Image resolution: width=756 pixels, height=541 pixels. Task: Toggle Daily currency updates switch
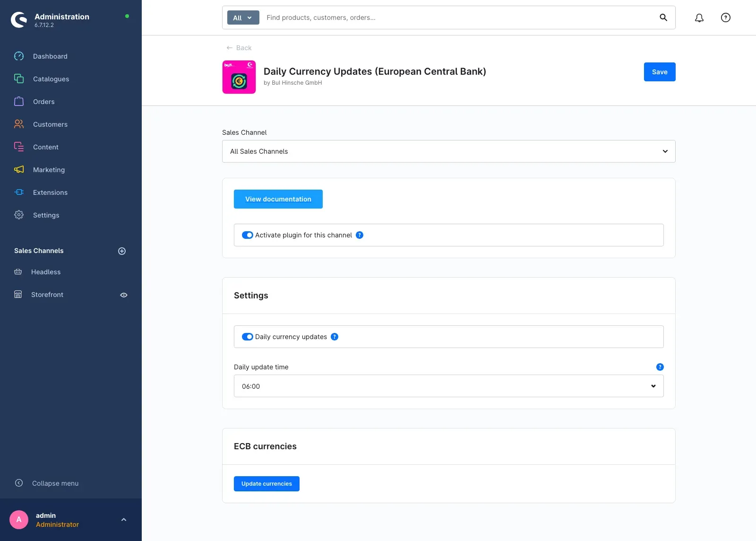coord(248,337)
